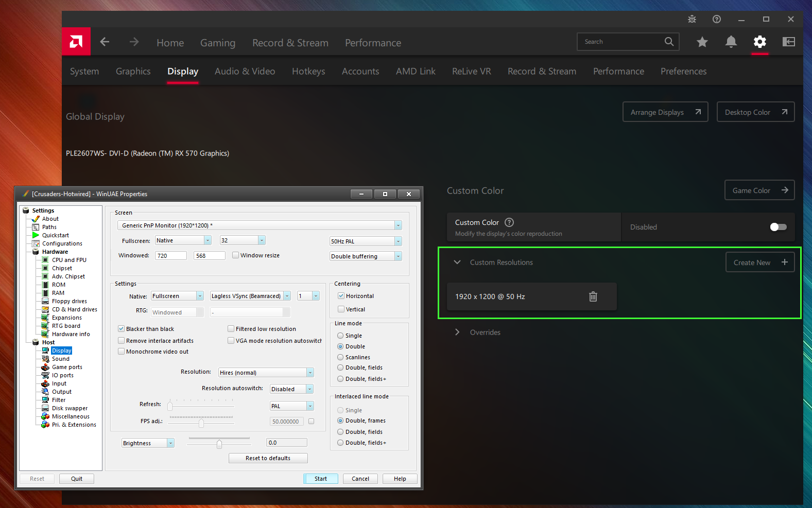The width and height of the screenshot is (812, 508).
Task: Open CD & Hard drives settings
Action: pyautogui.click(x=75, y=309)
